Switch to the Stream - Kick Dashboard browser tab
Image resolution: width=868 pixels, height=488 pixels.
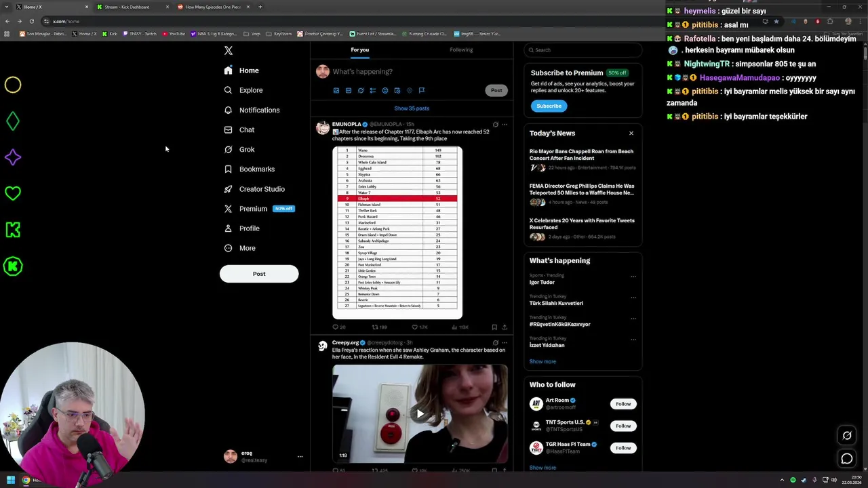coord(132,7)
